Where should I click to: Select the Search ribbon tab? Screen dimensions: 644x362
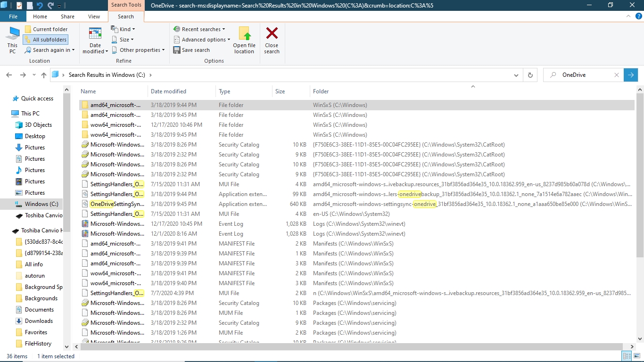point(126,16)
